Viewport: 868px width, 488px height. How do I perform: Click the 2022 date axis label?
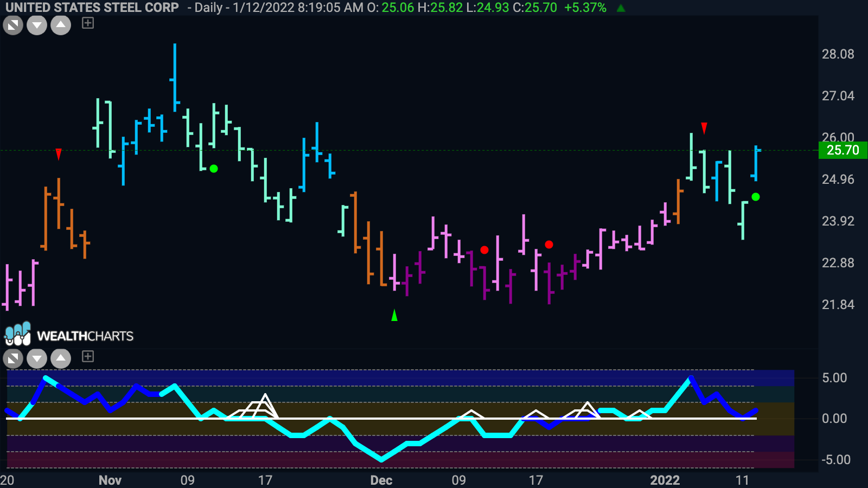[665, 480]
